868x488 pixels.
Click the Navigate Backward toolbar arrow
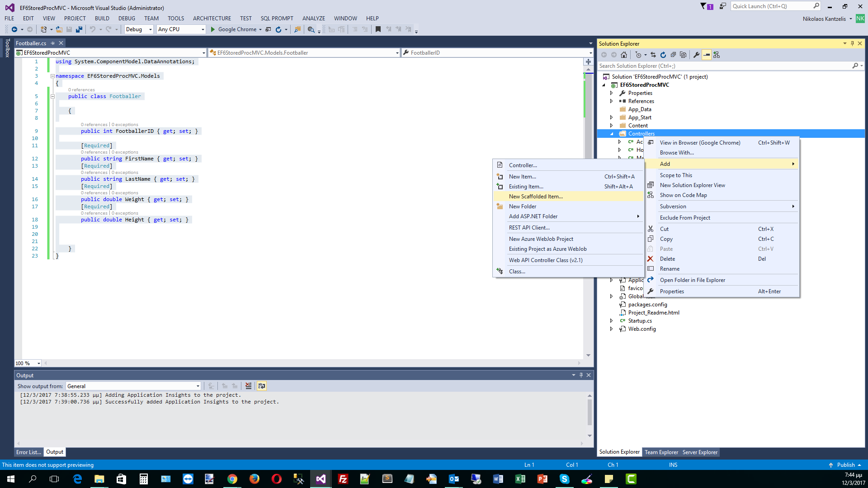(x=14, y=29)
